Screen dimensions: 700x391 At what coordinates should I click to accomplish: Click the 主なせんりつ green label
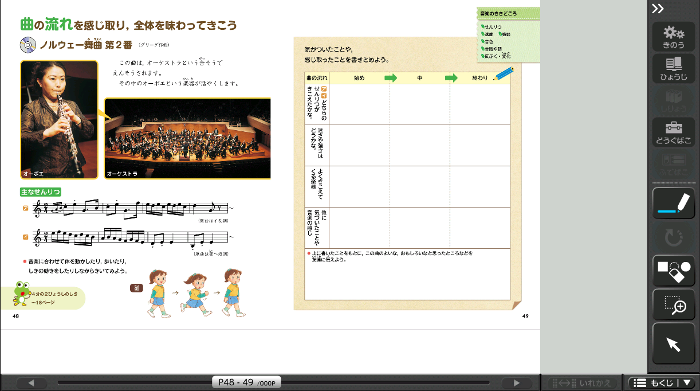click(40, 192)
